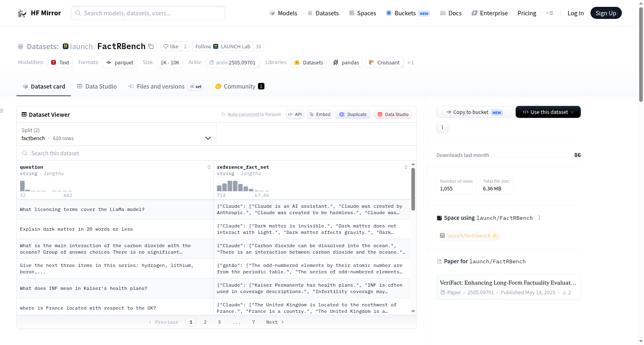Select the dark matter 20 words row
Screen dimensions: 644x345
[x=213, y=229]
